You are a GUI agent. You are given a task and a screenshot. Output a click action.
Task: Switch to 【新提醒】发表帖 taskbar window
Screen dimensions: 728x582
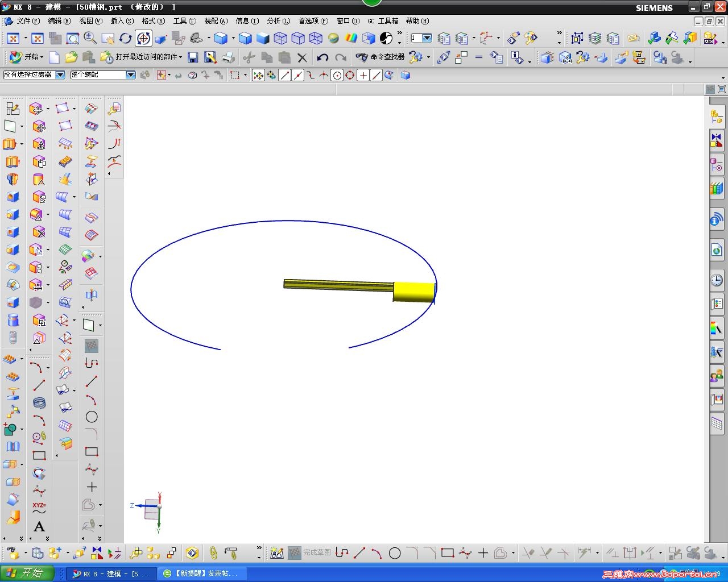point(202,573)
